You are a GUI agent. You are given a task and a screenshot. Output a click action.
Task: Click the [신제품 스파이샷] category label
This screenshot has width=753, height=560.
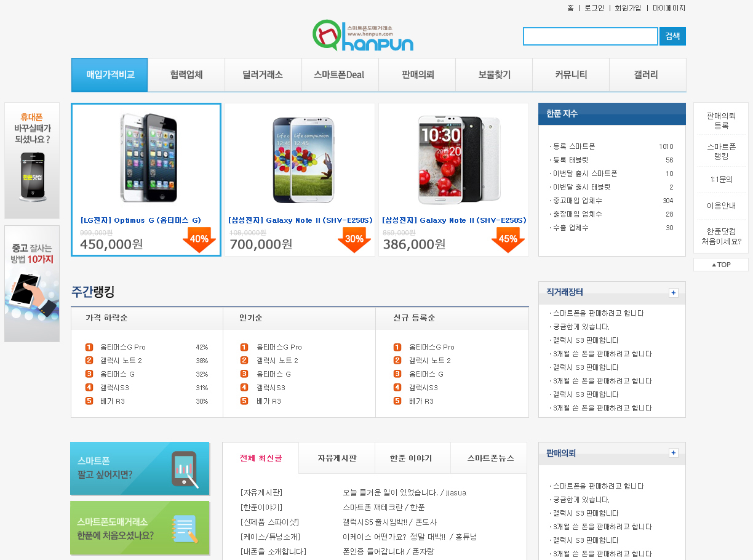[x=269, y=522]
